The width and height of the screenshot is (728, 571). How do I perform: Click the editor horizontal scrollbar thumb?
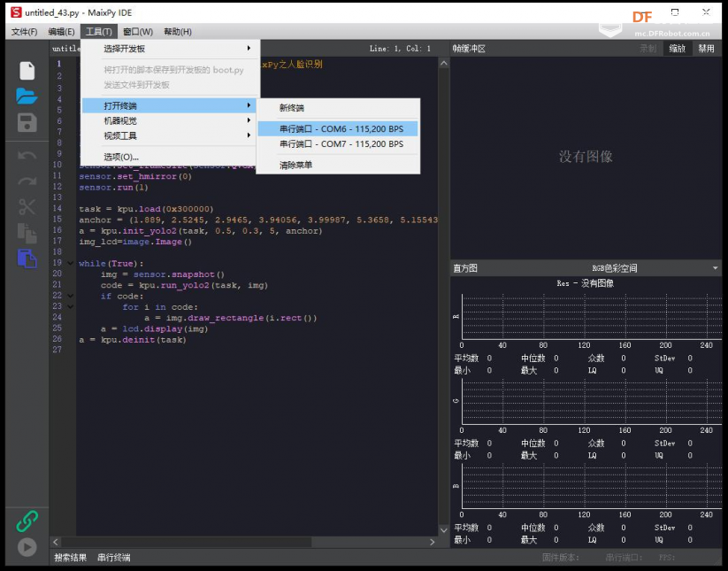pos(187,542)
